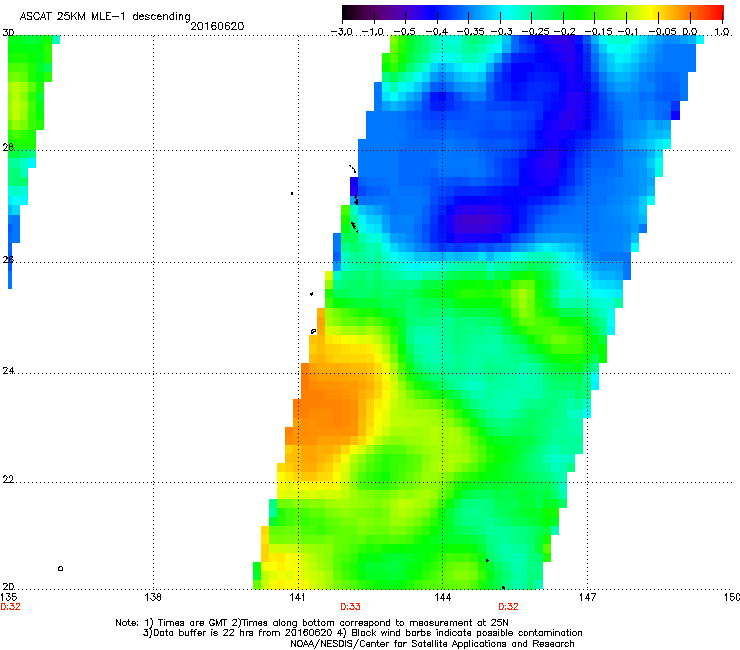Click the 1.0 color scale label
The height and width of the screenshot is (650, 740).
coord(722,32)
